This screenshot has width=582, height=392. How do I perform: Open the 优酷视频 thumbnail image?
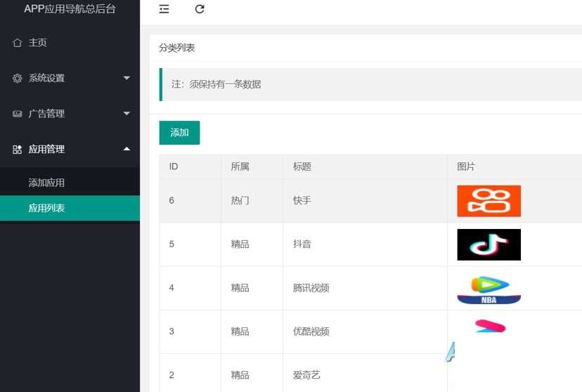tap(490, 326)
